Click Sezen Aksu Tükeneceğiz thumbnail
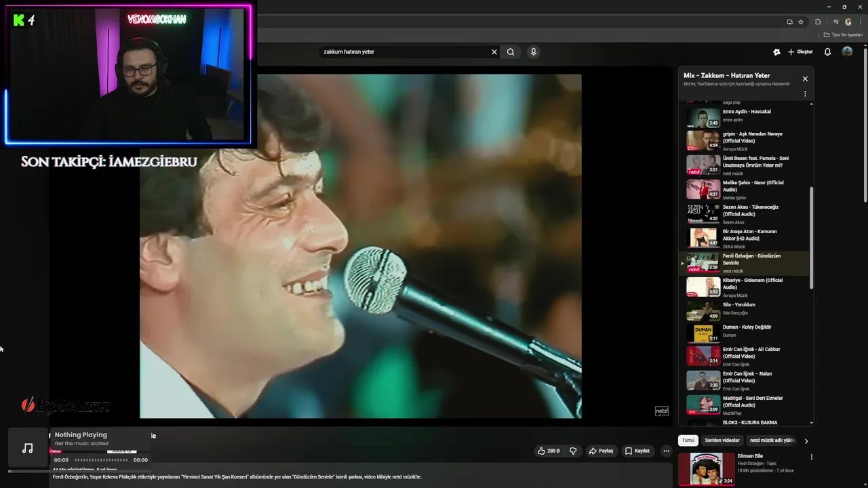868x488 pixels. (x=703, y=213)
